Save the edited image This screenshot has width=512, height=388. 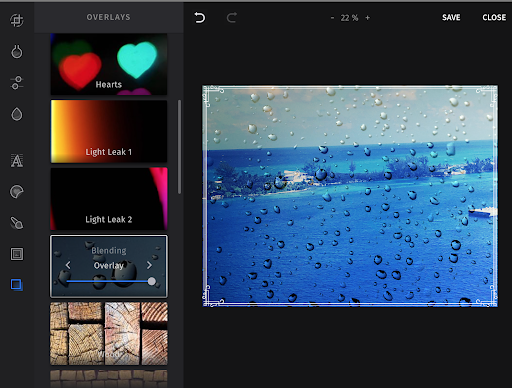point(451,17)
